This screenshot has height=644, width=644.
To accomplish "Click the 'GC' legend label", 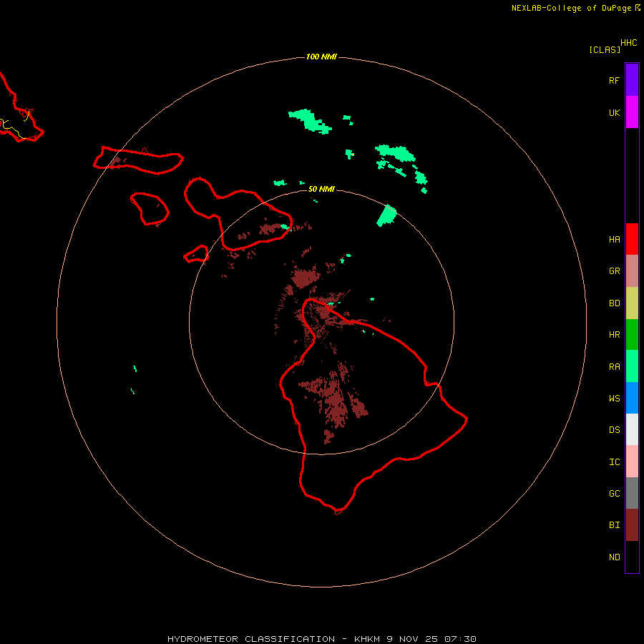I will 614,493.
